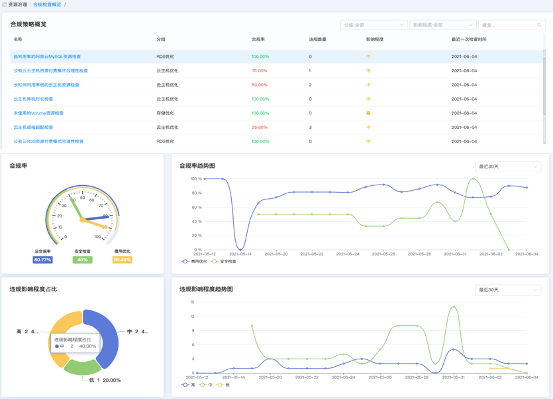Click RDS优化 cell in the MySQL row

tap(165, 56)
